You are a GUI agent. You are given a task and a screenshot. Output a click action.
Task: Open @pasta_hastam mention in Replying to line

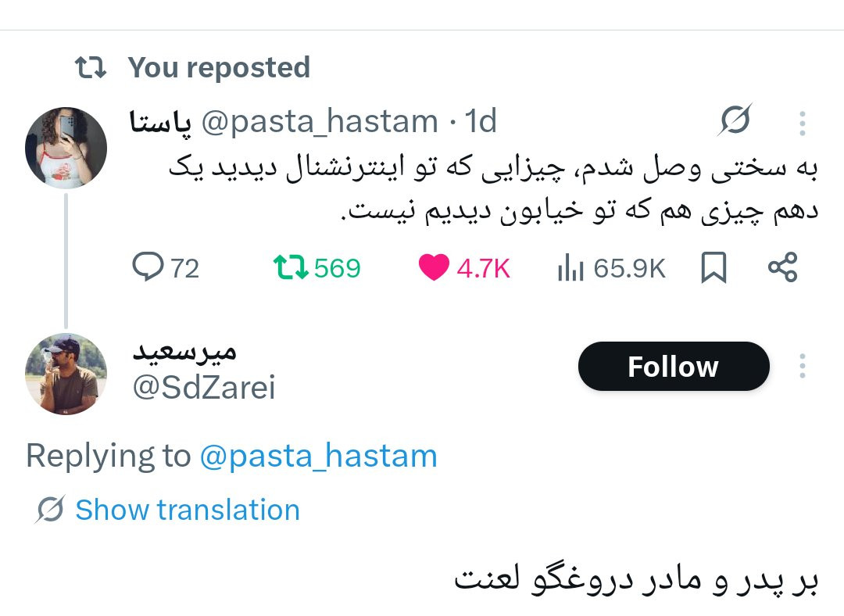click(x=318, y=456)
